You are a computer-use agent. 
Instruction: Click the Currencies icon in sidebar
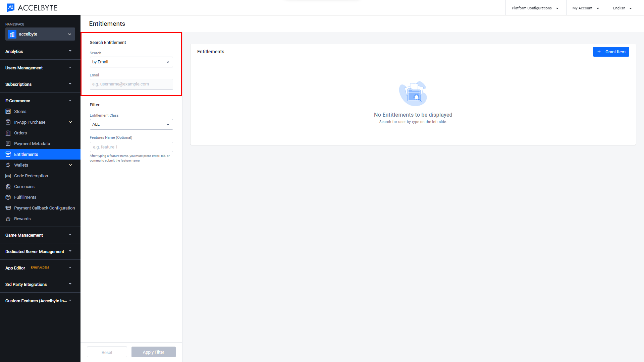[x=8, y=186]
